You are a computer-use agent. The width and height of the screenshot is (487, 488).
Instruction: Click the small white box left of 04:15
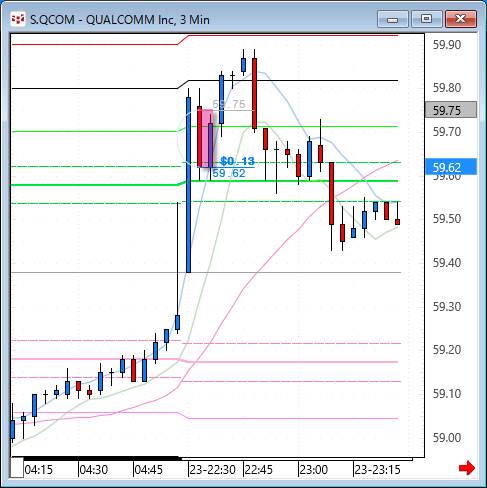(x=17, y=468)
